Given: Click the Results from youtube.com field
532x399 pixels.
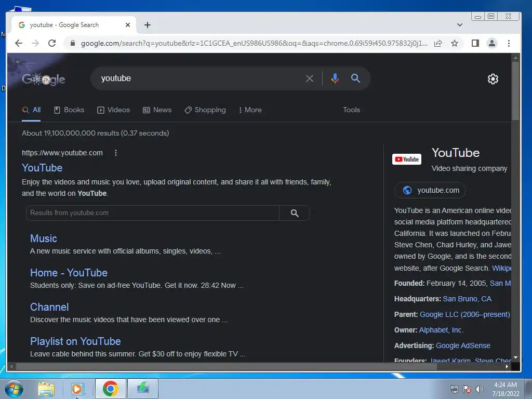Looking at the screenshot, I should click(152, 212).
